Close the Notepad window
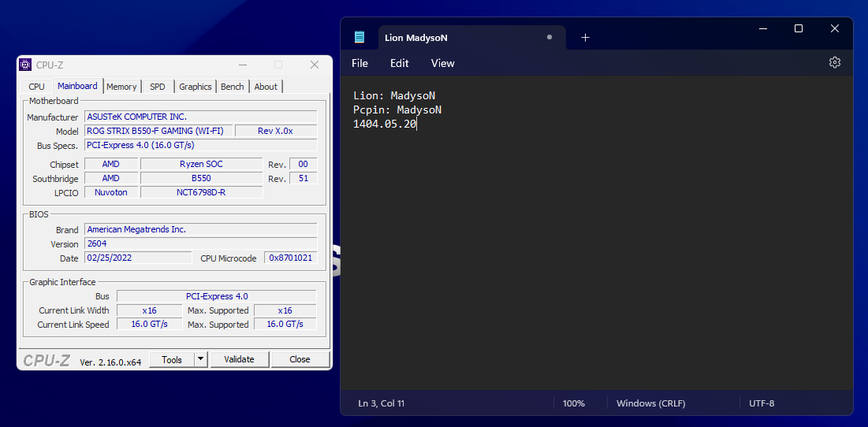 [835, 29]
